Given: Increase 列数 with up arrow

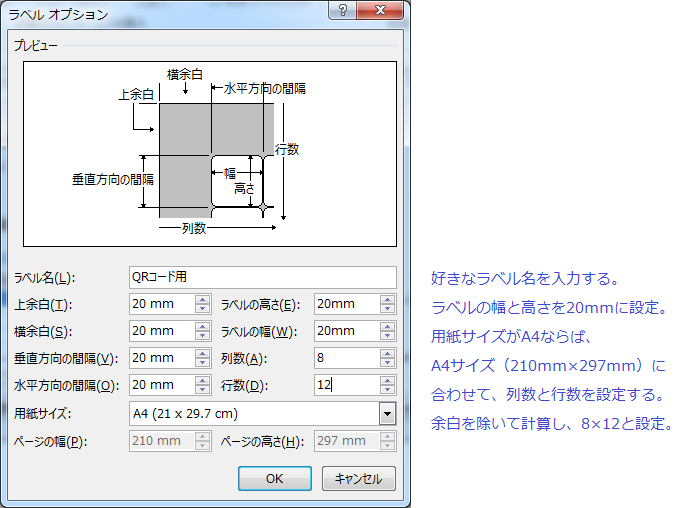Looking at the screenshot, I should [x=388, y=353].
